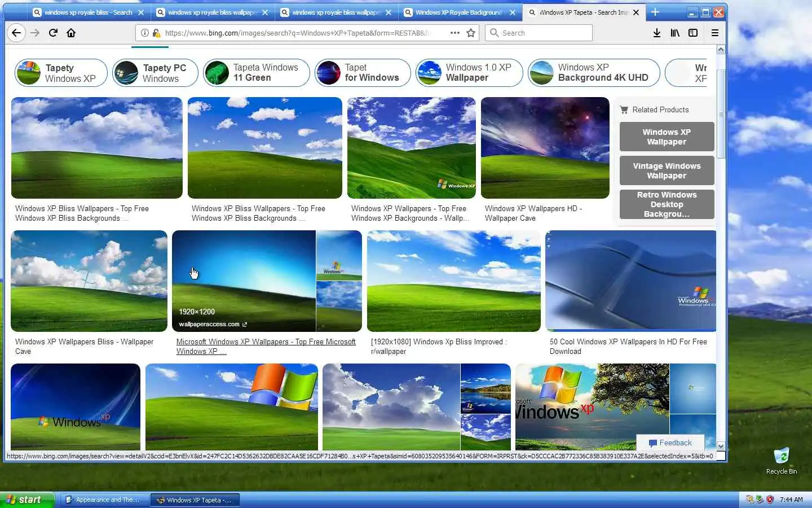This screenshot has width=812, height=508.
Task: Open second Bliss Wallpapers thumbnail with small clouds
Action: pos(265,148)
